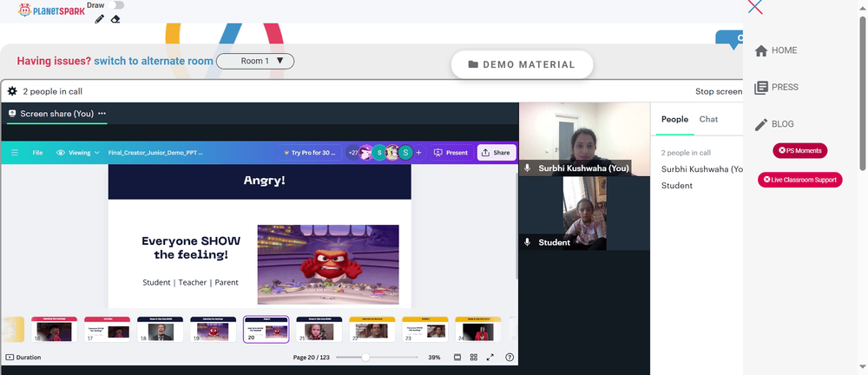
Task: Open screen share options ellipsis
Action: click(x=102, y=114)
